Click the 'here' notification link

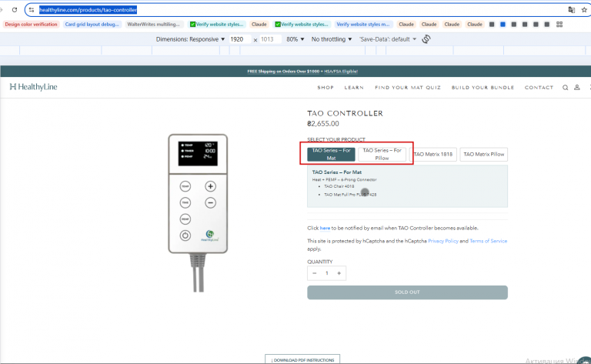[325, 229]
